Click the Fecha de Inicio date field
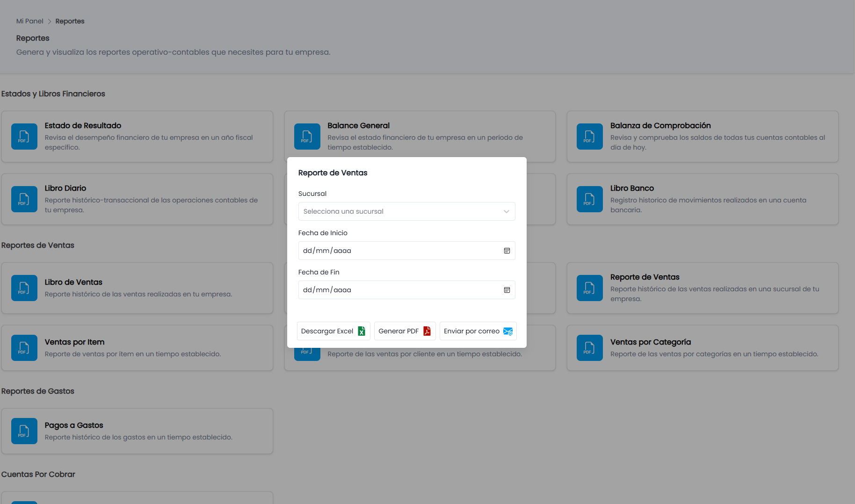 (x=406, y=251)
